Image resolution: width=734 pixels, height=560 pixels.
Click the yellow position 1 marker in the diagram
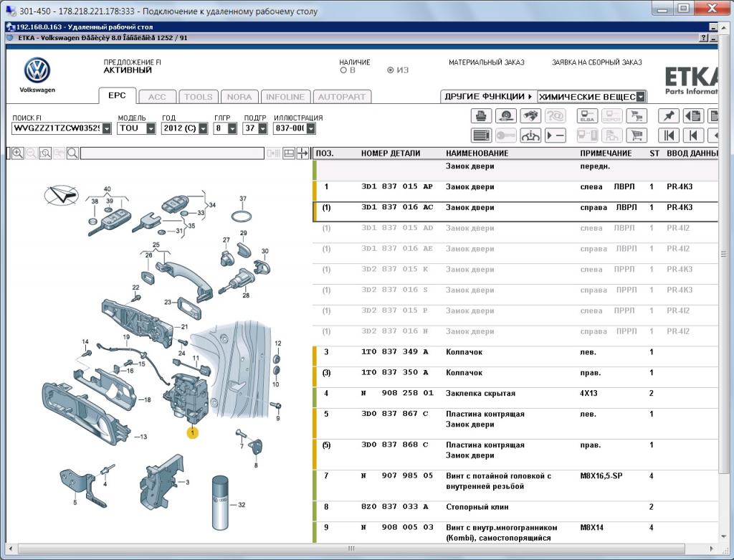[x=192, y=432]
